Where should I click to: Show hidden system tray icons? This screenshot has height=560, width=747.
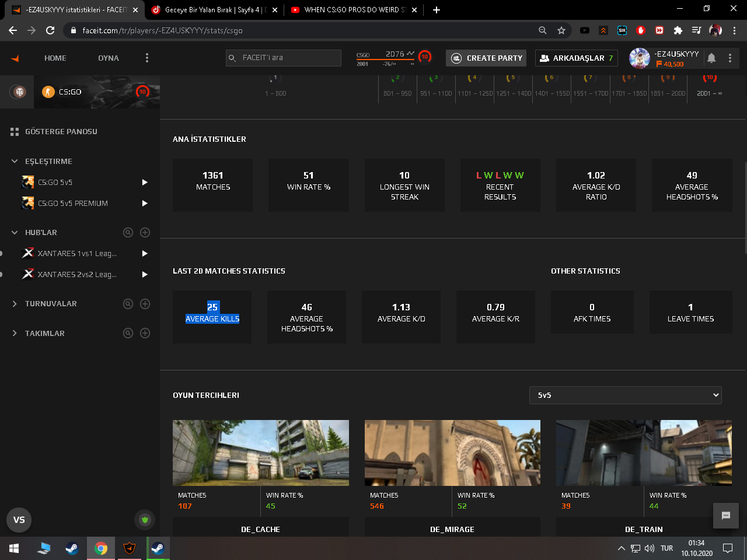(622, 548)
